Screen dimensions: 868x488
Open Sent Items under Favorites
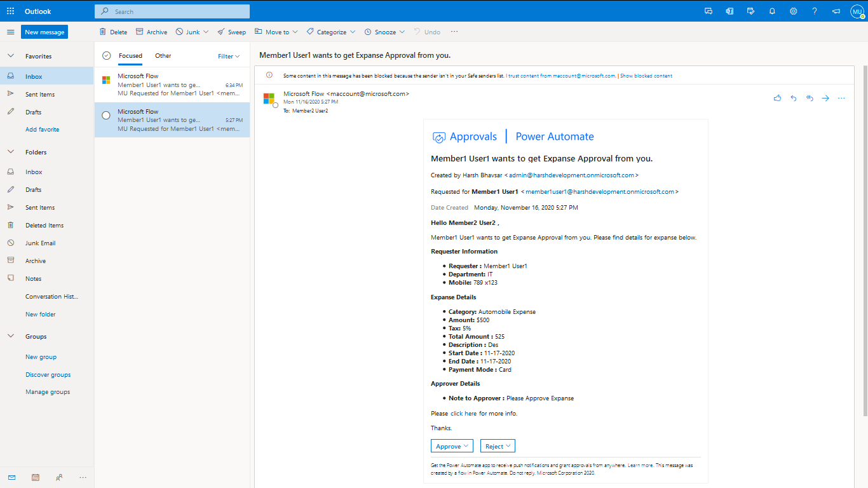point(47,94)
